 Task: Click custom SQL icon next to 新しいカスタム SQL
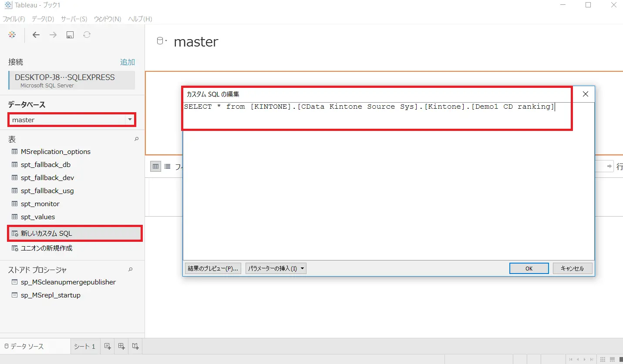(x=14, y=234)
